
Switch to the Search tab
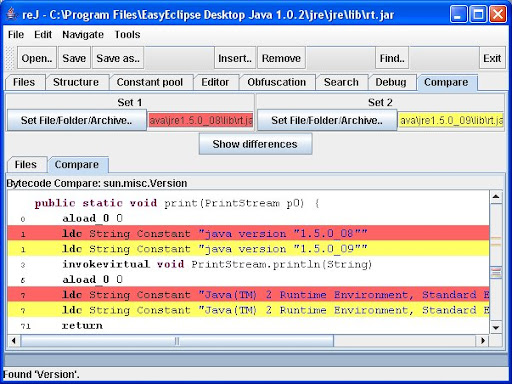(x=341, y=82)
